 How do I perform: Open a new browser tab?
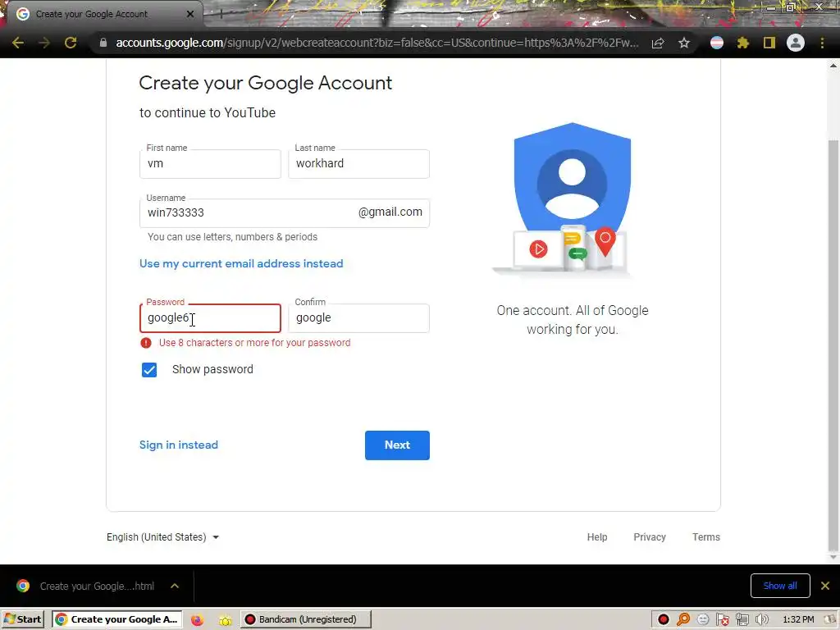pyautogui.click(x=221, y=14)
